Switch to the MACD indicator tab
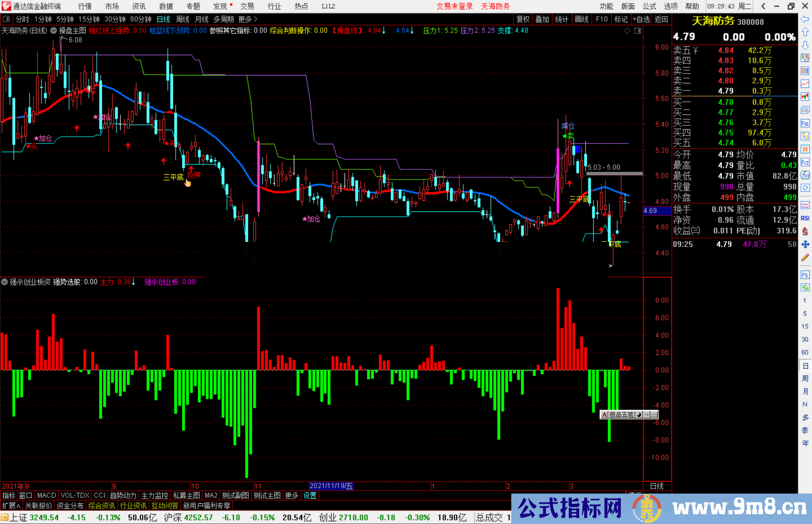The width and height of the screenshot is (812, 524). click(x=47, y=495)
